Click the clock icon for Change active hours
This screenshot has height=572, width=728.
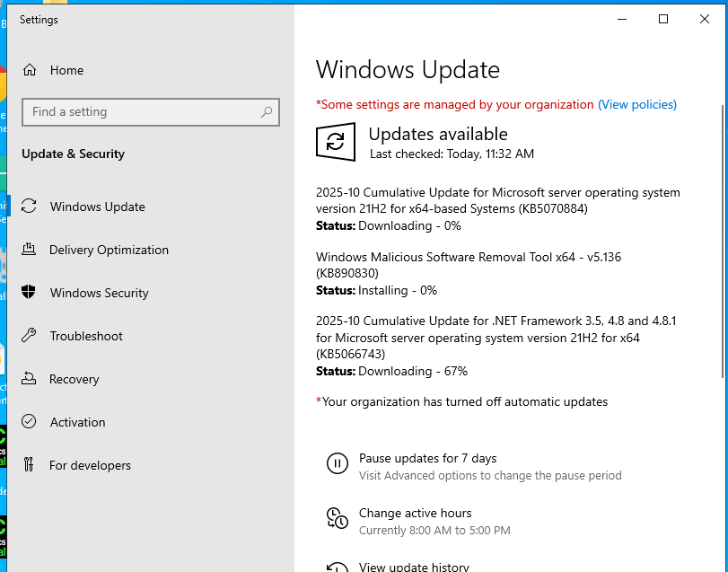338,518
